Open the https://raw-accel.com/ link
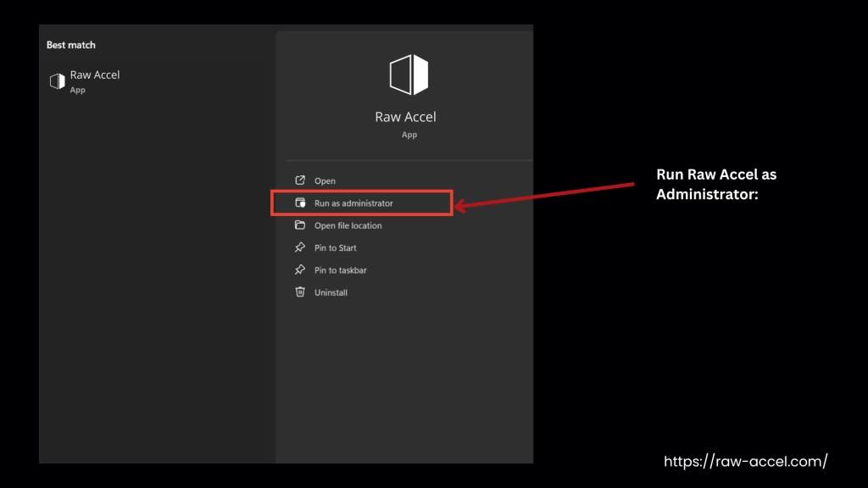Viewport: 868px width, 488px height. (745, 462)
